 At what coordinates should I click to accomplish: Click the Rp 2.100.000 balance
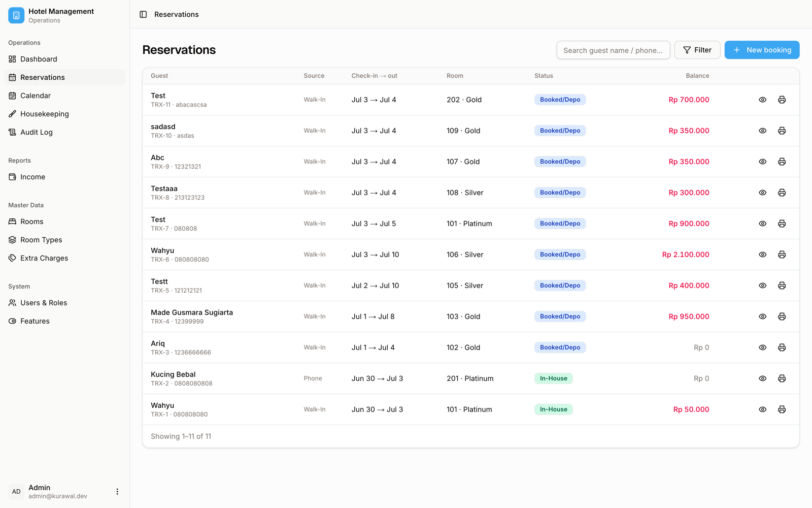click(x=686, y=255)
